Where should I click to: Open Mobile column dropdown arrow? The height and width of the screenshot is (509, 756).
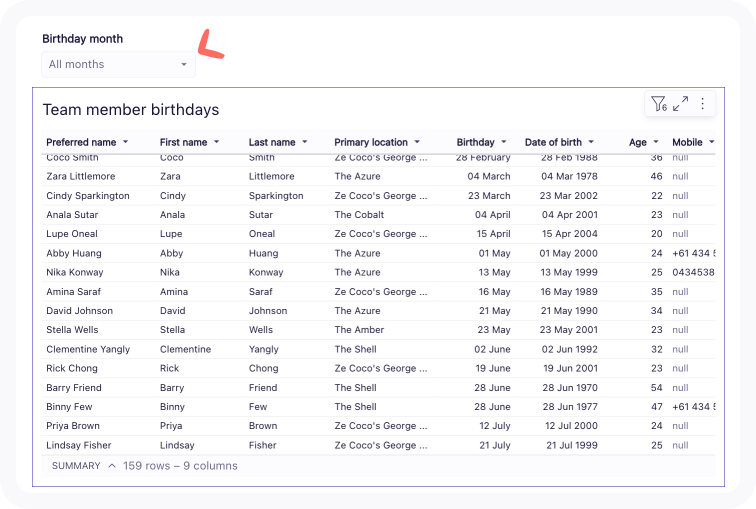click(x=712, y=142)
